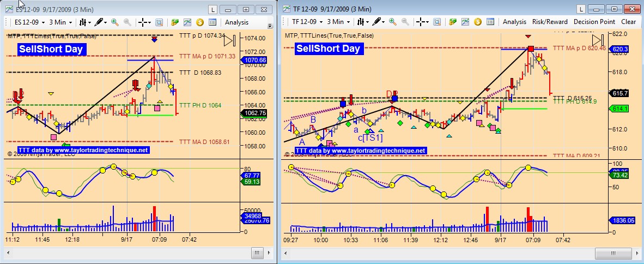Click ES window title bar chart icon

10,9
